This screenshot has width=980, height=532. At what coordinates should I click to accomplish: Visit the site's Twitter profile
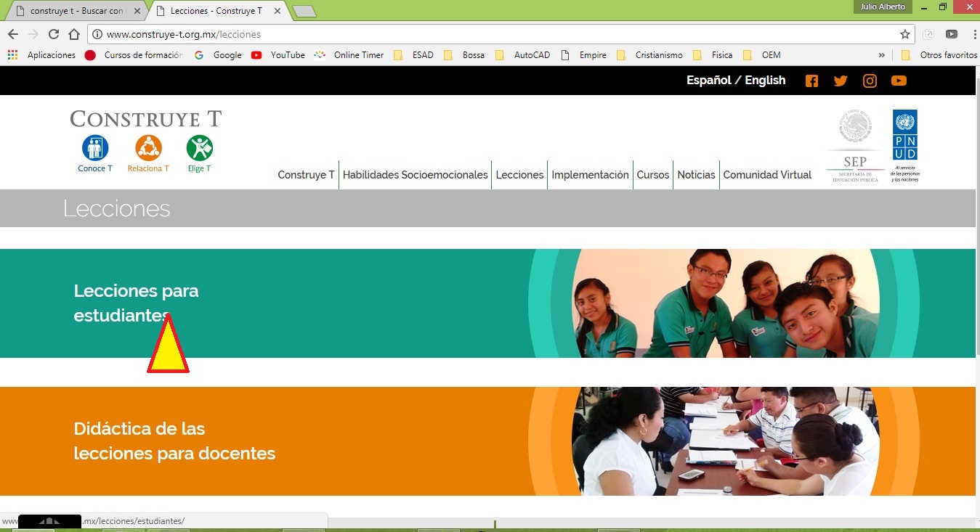coord(841,81)
